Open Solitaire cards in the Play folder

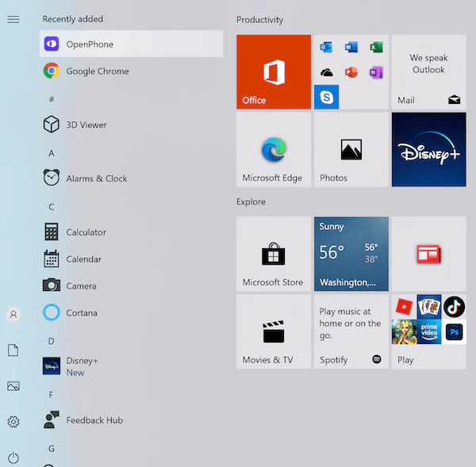tap(429, 307)
